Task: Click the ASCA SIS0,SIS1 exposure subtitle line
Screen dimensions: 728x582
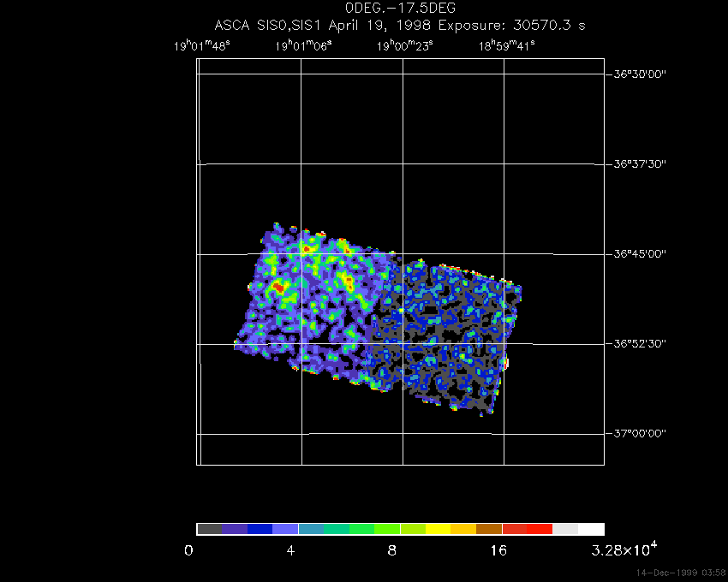Action: pyautogui.click(x=400, y=25)
